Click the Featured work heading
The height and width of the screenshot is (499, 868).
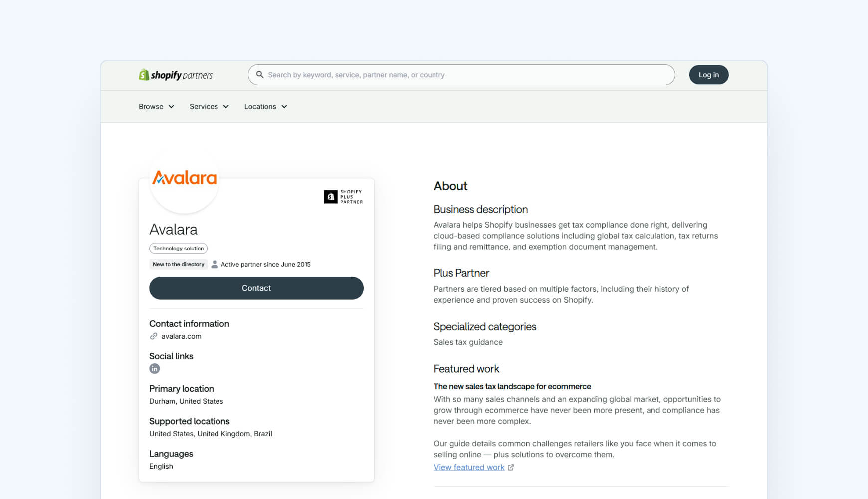(x=466, y=369)
